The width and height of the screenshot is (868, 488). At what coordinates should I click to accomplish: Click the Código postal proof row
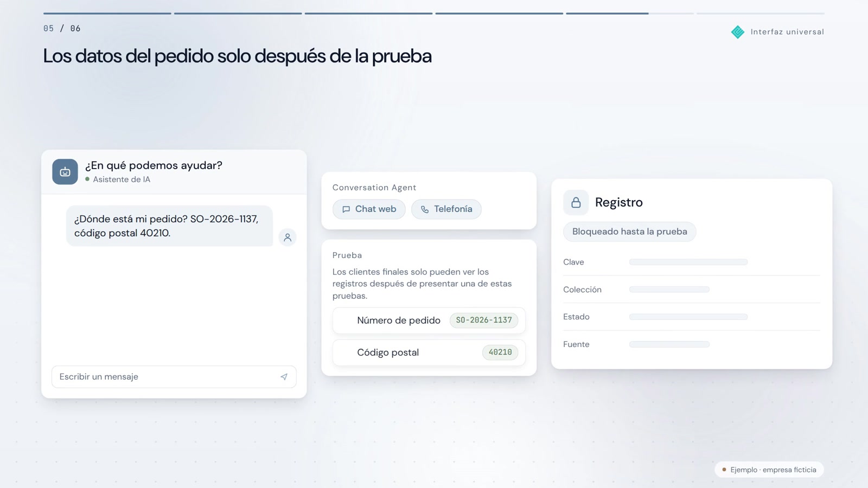(x=429, y=352)
